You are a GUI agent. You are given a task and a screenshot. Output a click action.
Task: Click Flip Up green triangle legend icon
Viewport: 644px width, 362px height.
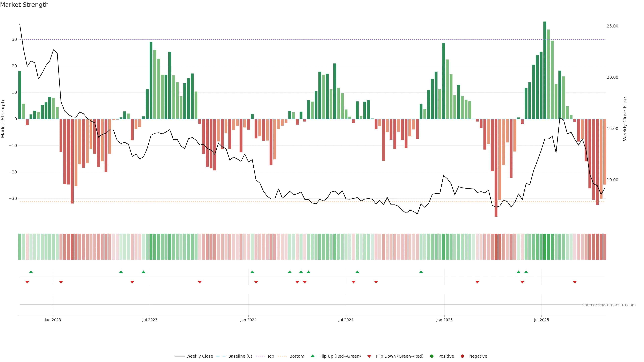click(x=312, y=356)
